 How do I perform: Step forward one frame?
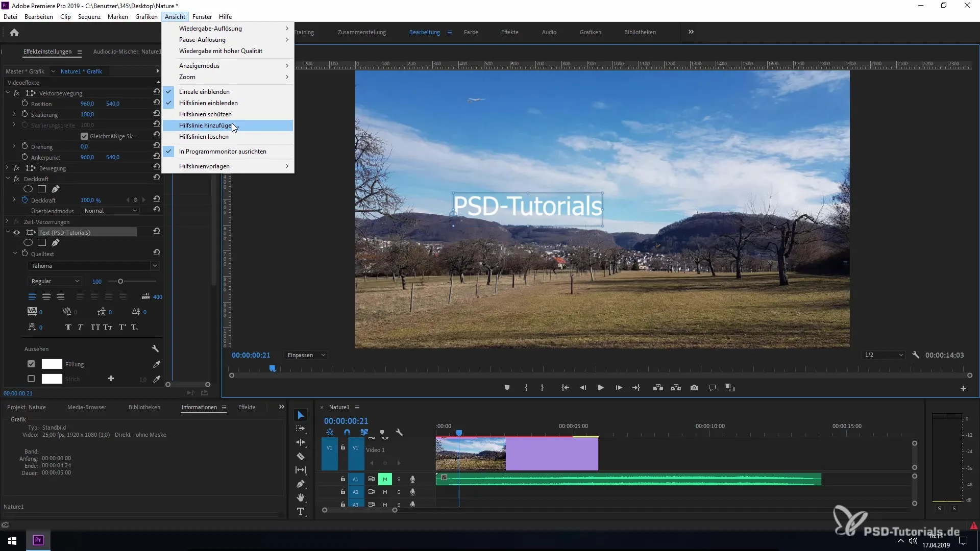619,388
